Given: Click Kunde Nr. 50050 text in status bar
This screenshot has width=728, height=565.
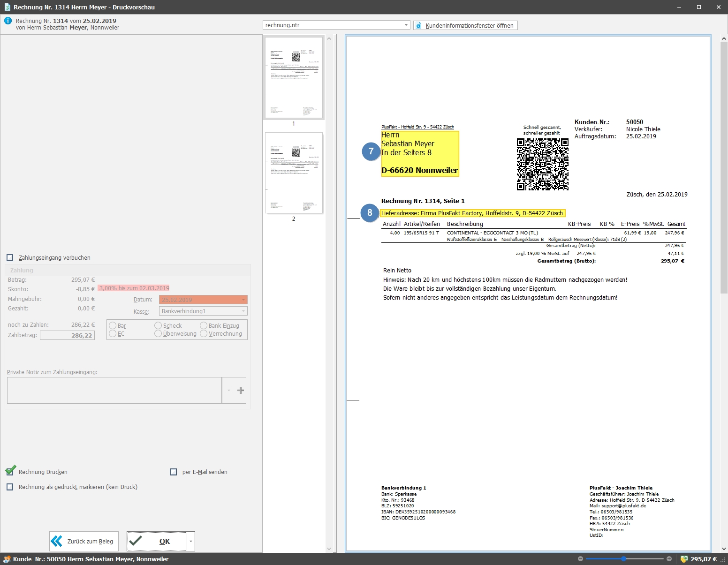Looking at the screenshot, I should (x=91, y=559).
